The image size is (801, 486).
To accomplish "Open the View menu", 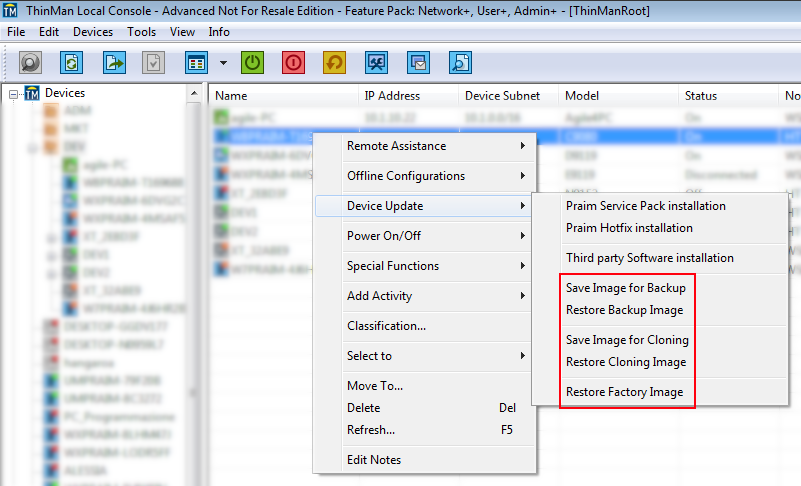I will (182, 32).
